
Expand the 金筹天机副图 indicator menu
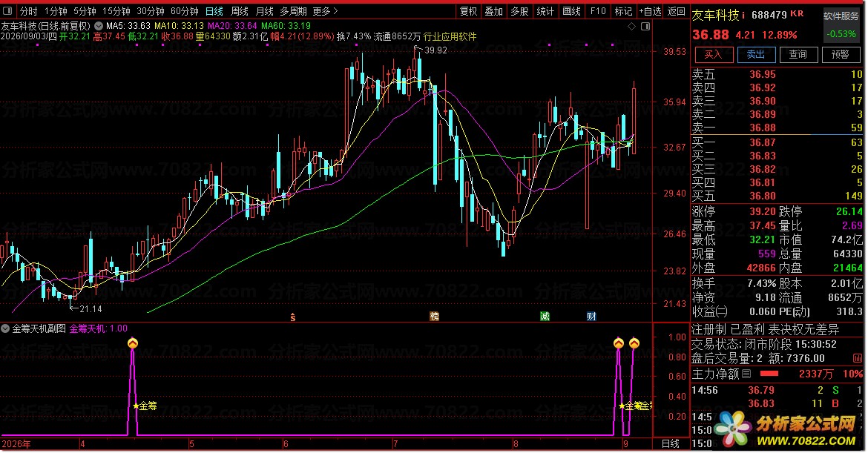point(5,328)
